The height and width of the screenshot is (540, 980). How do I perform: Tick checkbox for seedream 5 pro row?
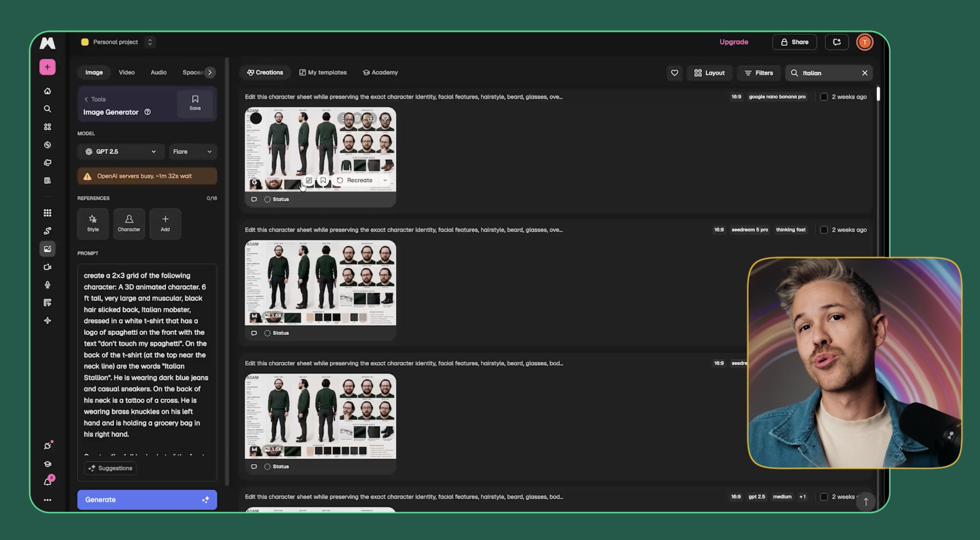824,230
